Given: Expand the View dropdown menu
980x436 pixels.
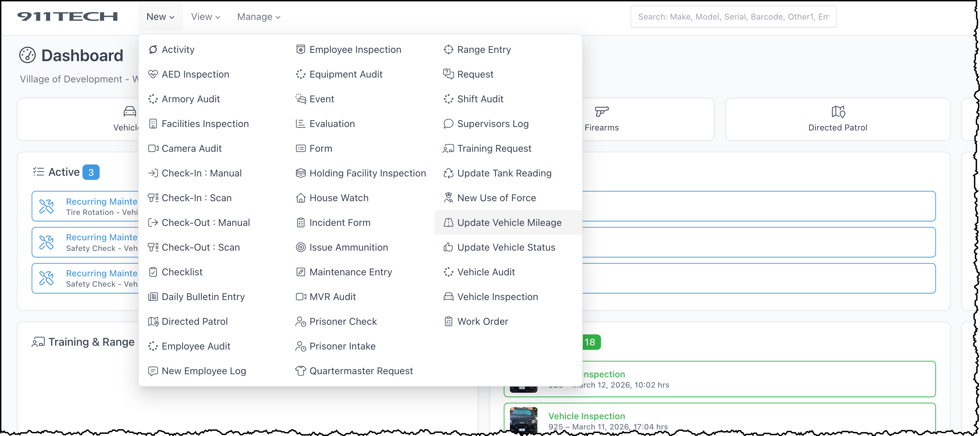Looking at the screenshot, I should point(205,17).
